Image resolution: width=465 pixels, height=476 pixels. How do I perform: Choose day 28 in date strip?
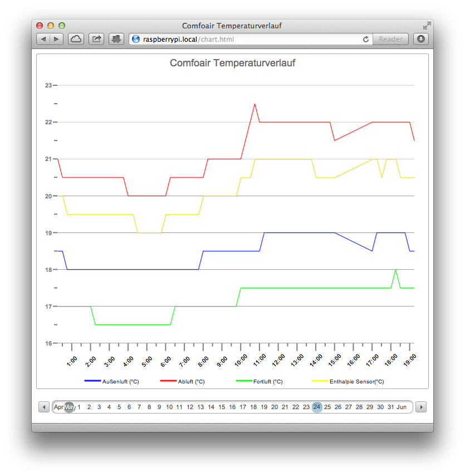(359, 407)
